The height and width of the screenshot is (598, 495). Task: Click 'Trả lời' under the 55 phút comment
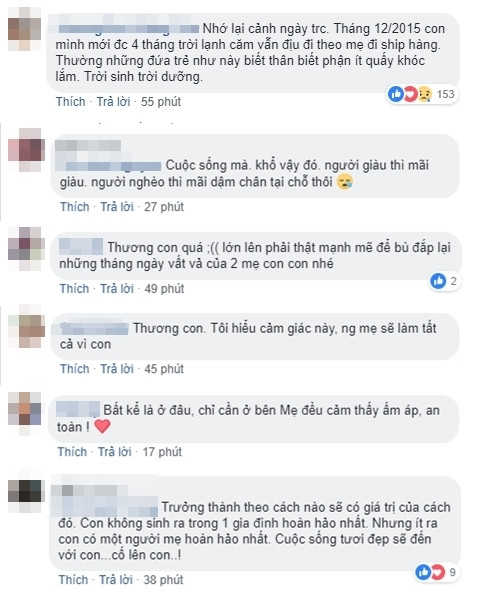113,102
